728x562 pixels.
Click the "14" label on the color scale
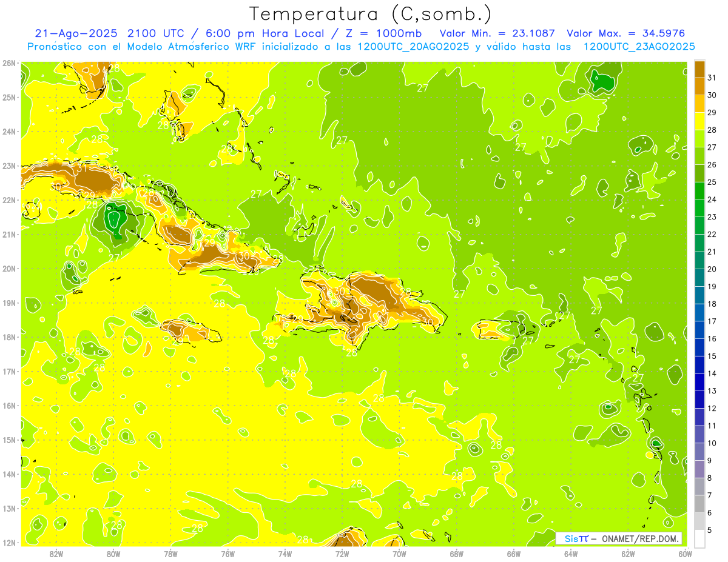pyautogui.click(x=712, y=373)
